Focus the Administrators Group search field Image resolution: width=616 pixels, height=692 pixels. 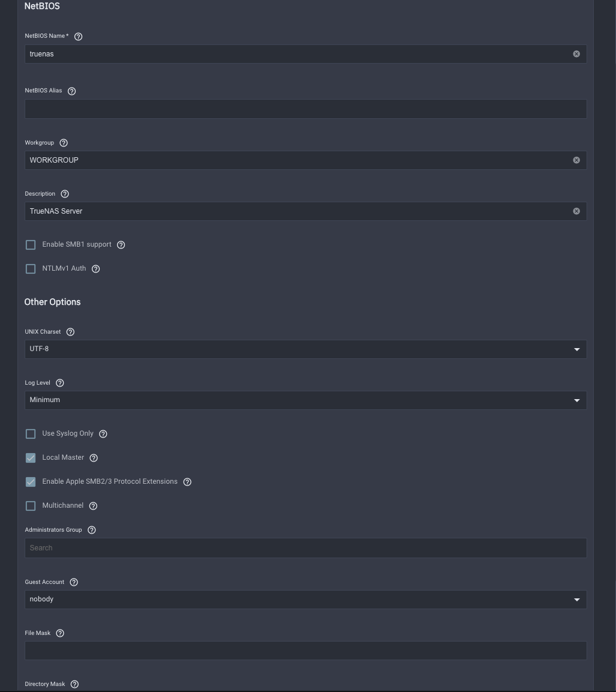pyautogui.click(x=306, y=548)
